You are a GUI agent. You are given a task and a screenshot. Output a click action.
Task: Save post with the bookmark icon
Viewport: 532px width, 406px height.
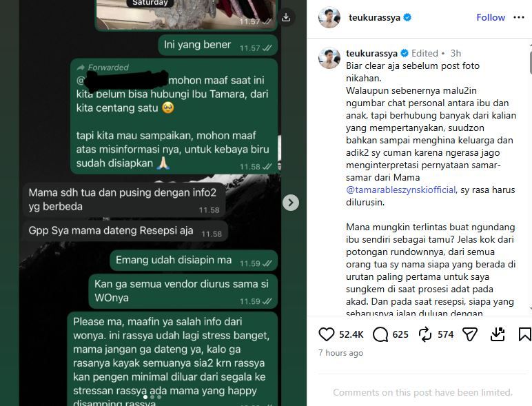point(525,334)
